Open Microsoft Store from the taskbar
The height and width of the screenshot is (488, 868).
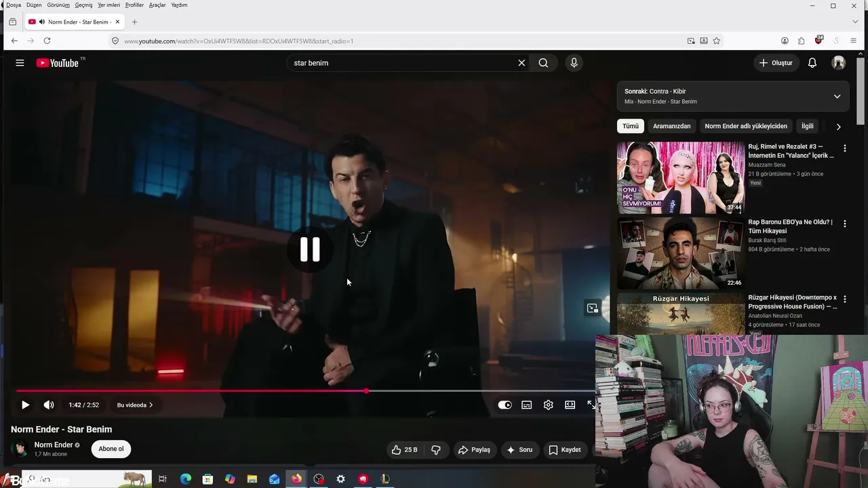[208, 479]
